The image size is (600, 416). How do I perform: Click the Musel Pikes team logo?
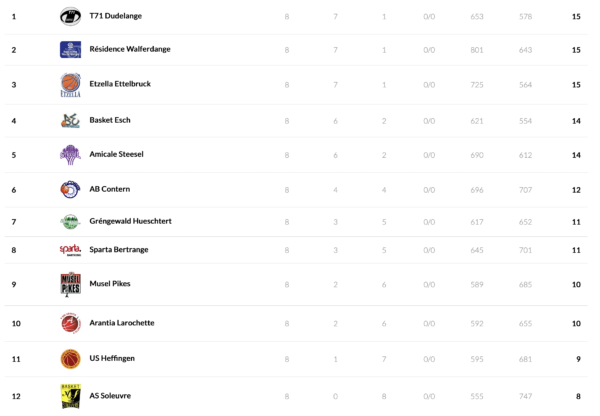point(70,284)
